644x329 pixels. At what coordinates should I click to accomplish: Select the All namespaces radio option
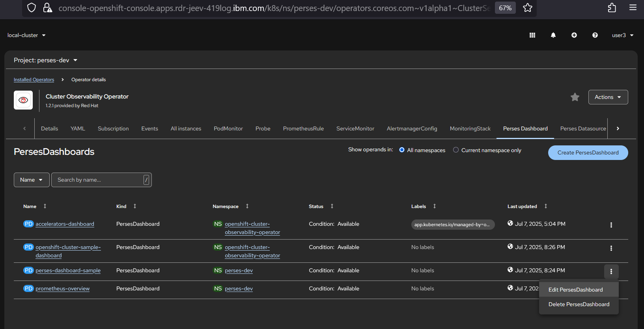[402, 150]
